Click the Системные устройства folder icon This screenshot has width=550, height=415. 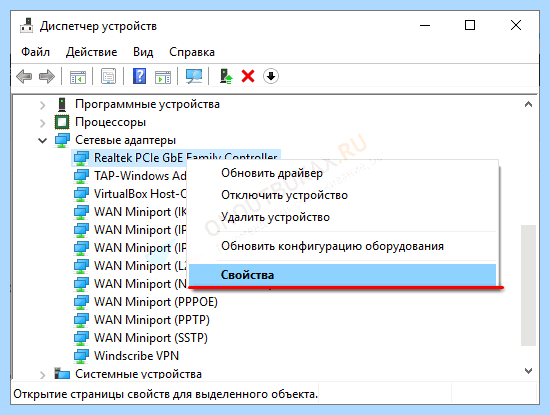point(62,373)
